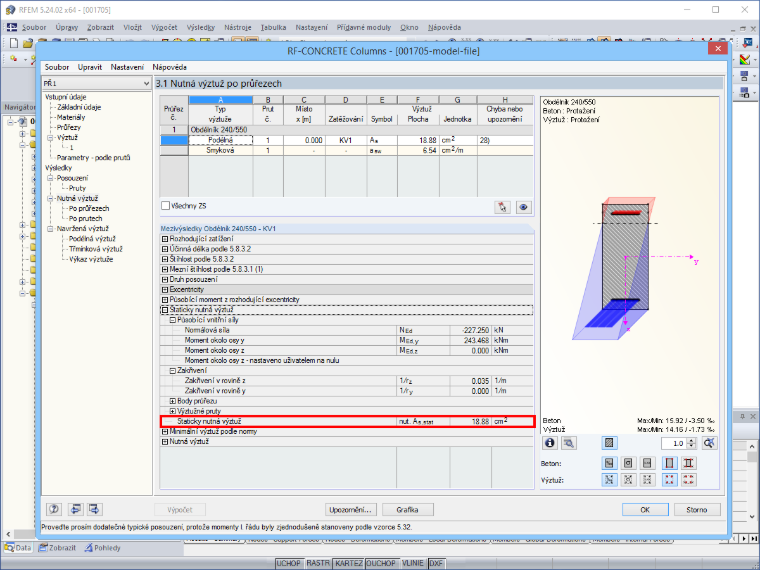Toggle the cross-section hatching icon
The width and height of the screenshot is (760, 570).
click(x=609, y=443)
